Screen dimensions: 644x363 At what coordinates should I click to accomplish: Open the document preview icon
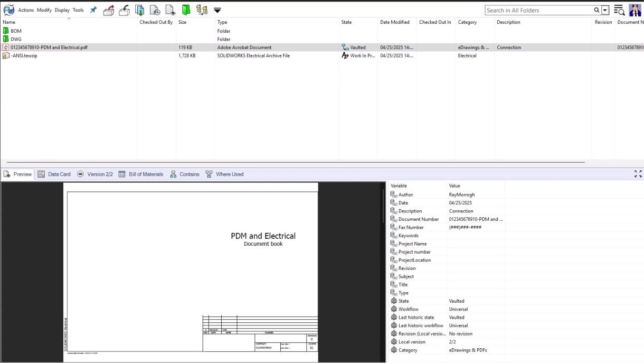coord(169,10)
